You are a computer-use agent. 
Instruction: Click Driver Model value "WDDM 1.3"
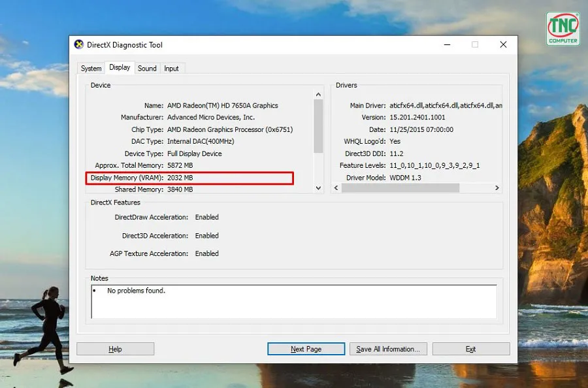pyautogui.click(x=405, y=178)
